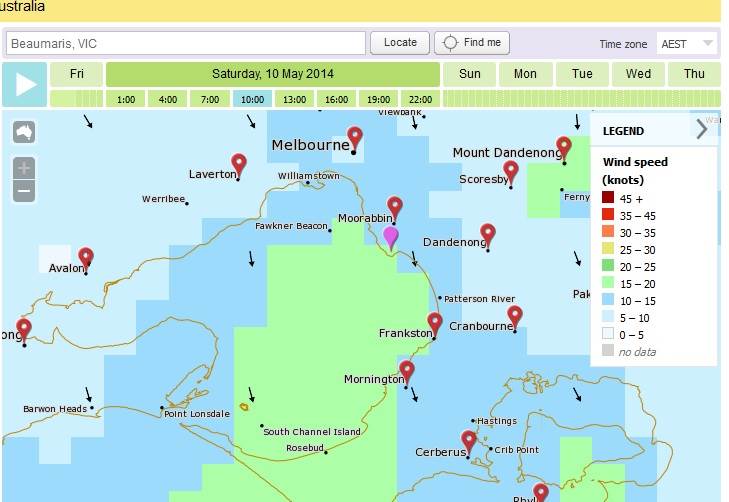
Task: Switch to the Sun day tab
Action: point(469,74)
